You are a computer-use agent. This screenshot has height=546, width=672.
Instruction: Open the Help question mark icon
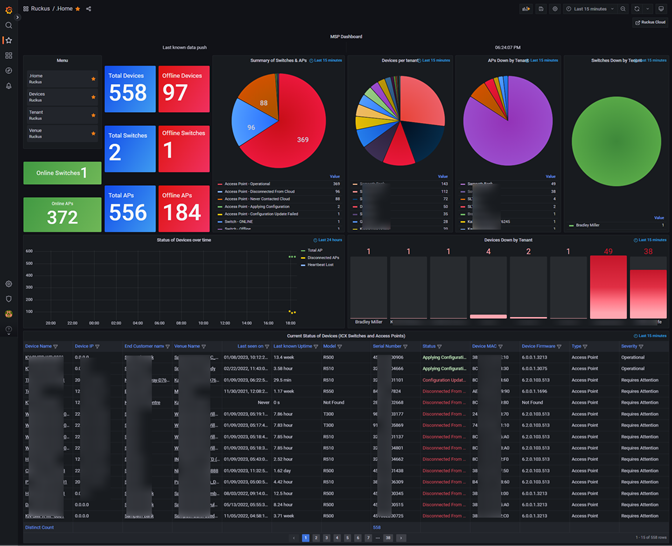pyautogui.click(x=9, y=329)
